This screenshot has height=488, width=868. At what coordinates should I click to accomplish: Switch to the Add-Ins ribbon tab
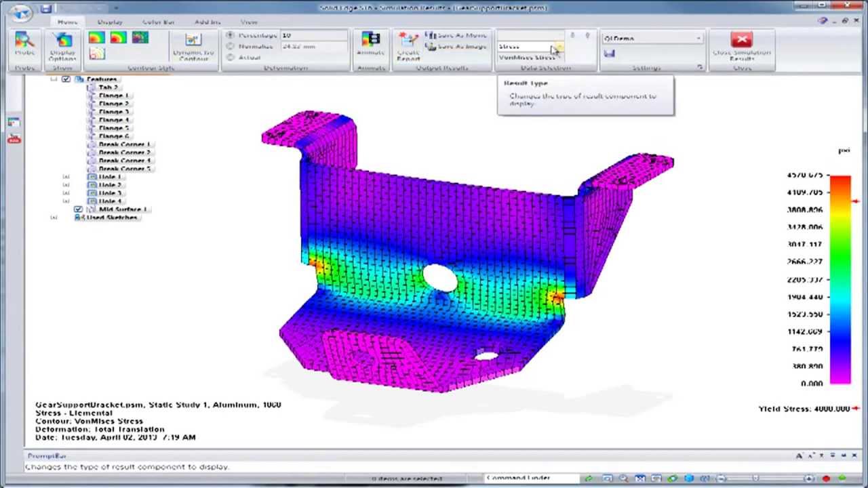click(x=207, y=22)
